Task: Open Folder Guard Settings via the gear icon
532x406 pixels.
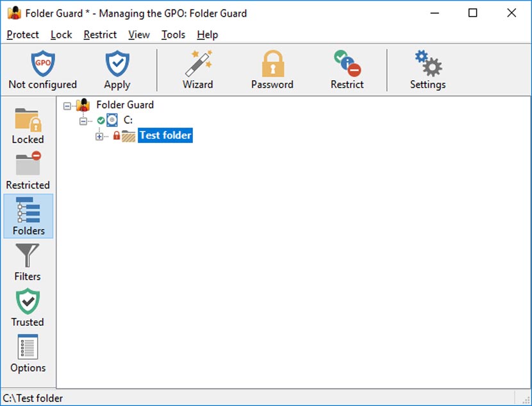Action: [x=427, y=67]
